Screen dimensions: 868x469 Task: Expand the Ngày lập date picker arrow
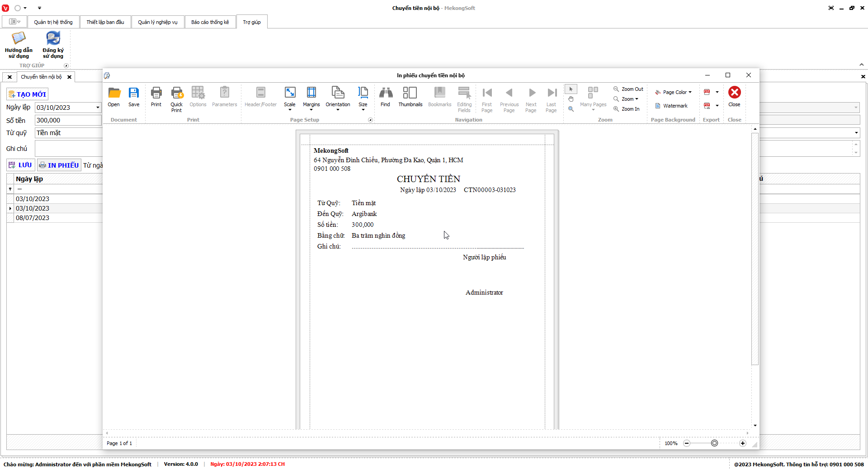point(98,108)
